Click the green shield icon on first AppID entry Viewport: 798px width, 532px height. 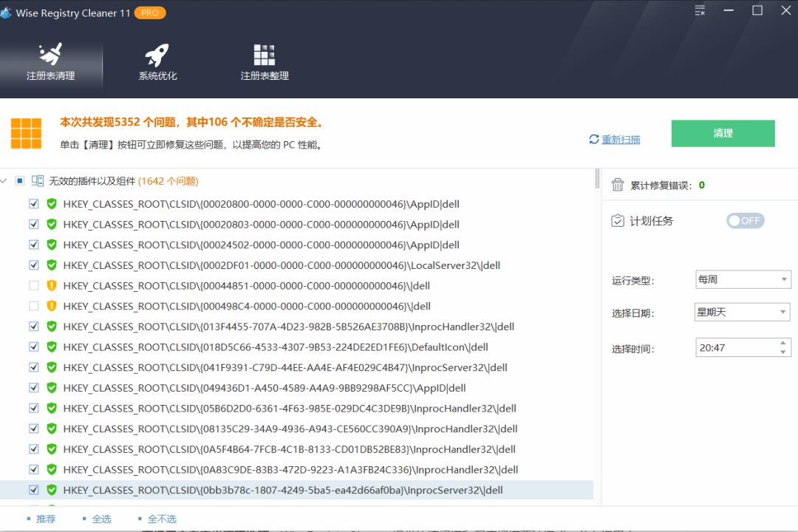click(50, 203)
